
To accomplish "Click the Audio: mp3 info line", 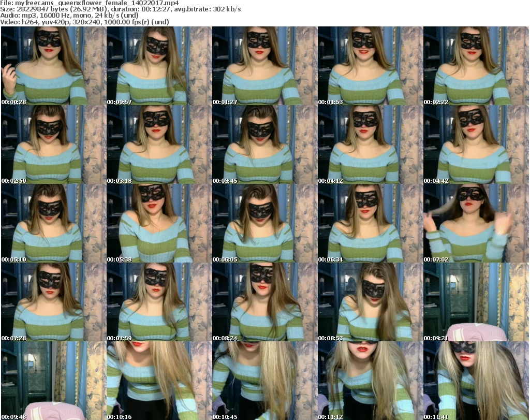I will tap(69, 16).
